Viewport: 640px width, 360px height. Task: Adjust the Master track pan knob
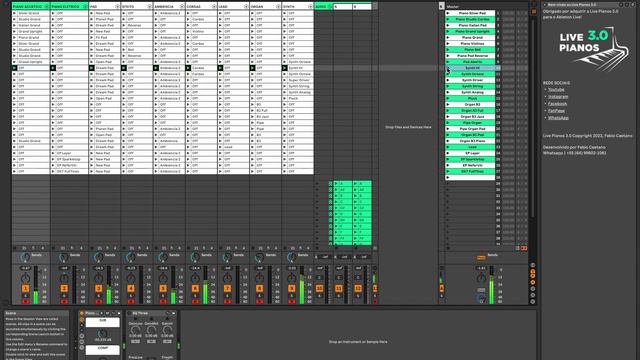click(x=481, y=278)
